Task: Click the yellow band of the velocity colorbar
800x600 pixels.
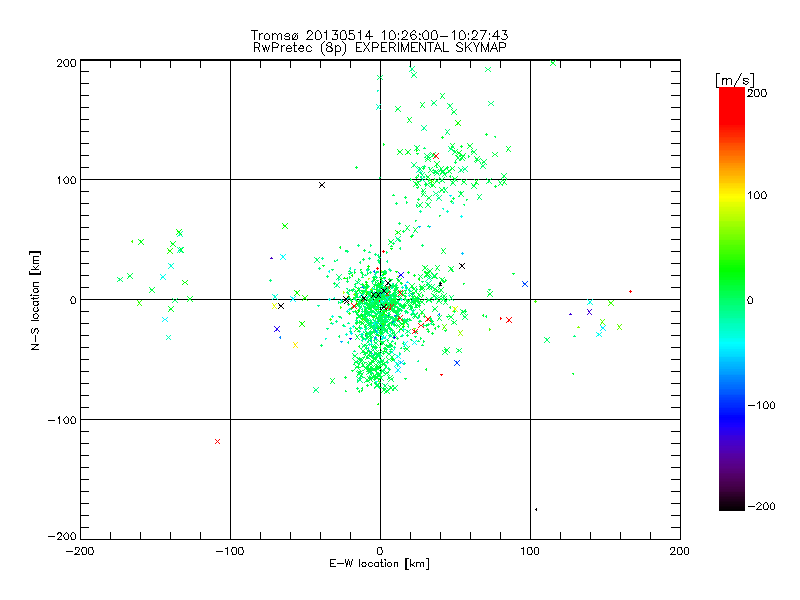Action: (x=732, y=196)
